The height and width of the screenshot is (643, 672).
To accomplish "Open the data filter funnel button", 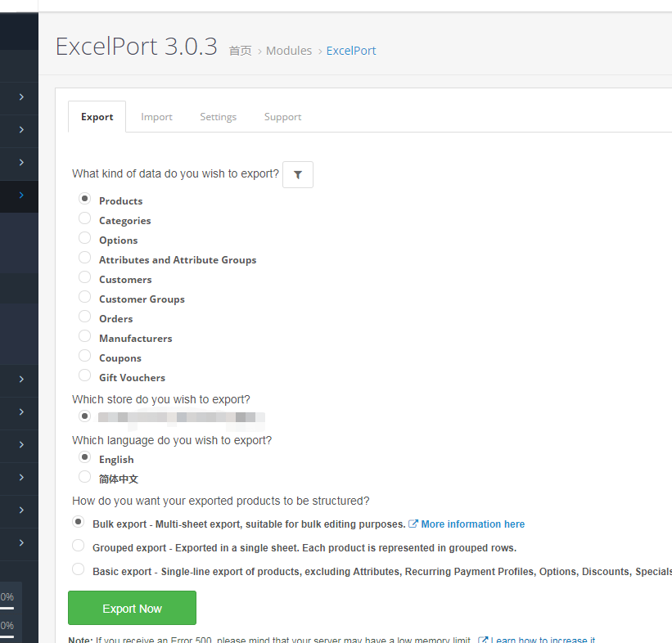I will pyautogui.click(x=297, y=174).
